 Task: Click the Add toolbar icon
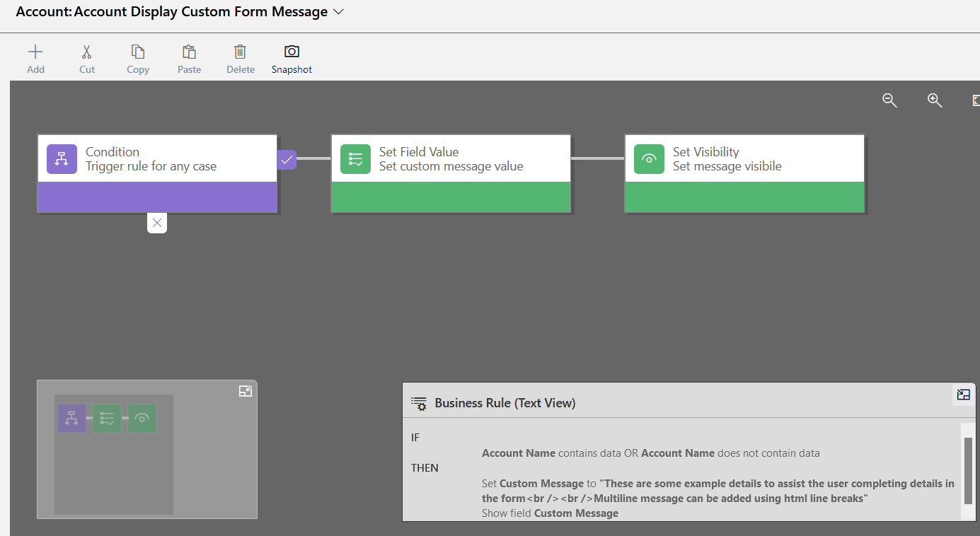[x=35, y=52]
